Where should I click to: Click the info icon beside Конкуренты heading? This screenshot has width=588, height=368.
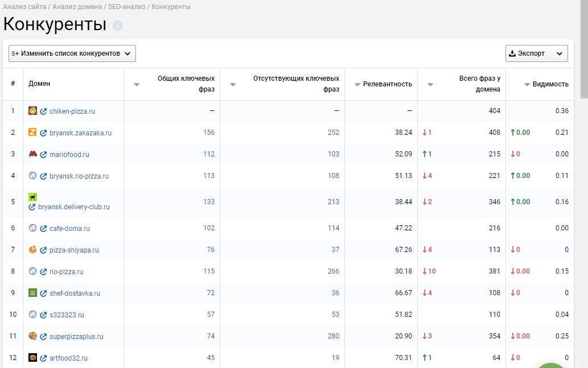click(x=118, y=26)
